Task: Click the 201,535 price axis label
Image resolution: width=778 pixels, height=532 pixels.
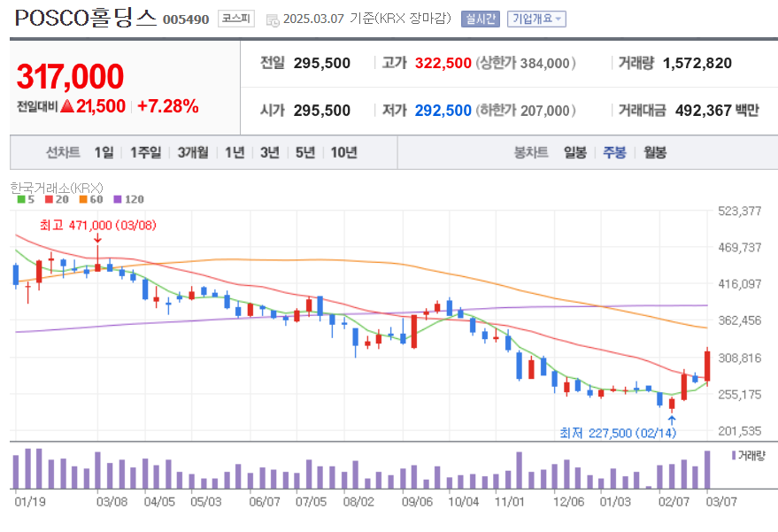Action: 739,431
